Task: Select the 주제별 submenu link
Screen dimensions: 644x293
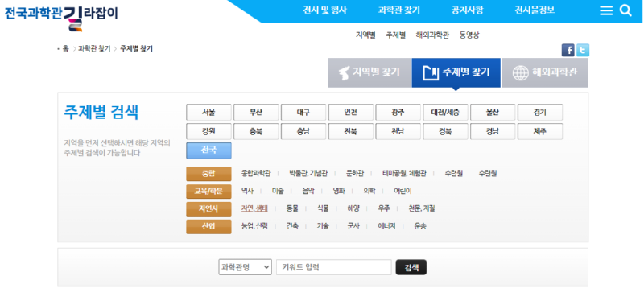Action: (x=395, y=35)
